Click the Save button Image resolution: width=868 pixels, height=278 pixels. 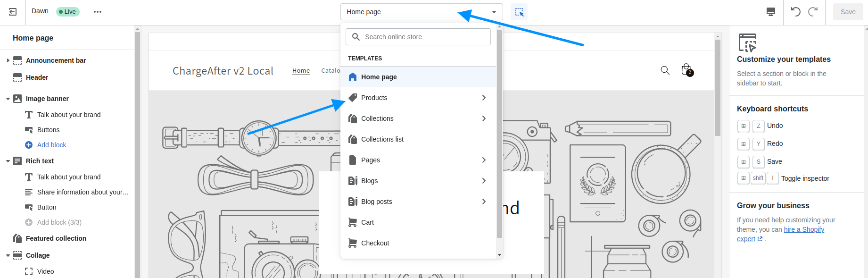[x=848, y=12]
